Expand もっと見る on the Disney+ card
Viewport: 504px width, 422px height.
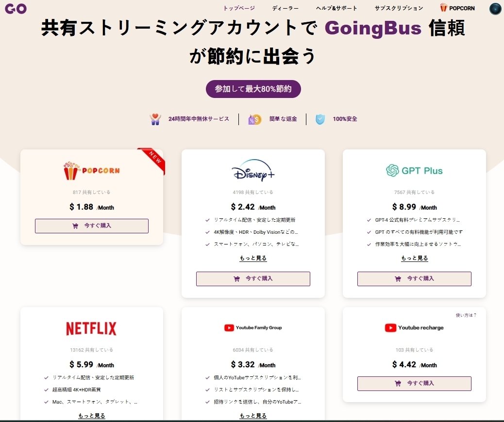pyautogui.click(x=252, y=259)
